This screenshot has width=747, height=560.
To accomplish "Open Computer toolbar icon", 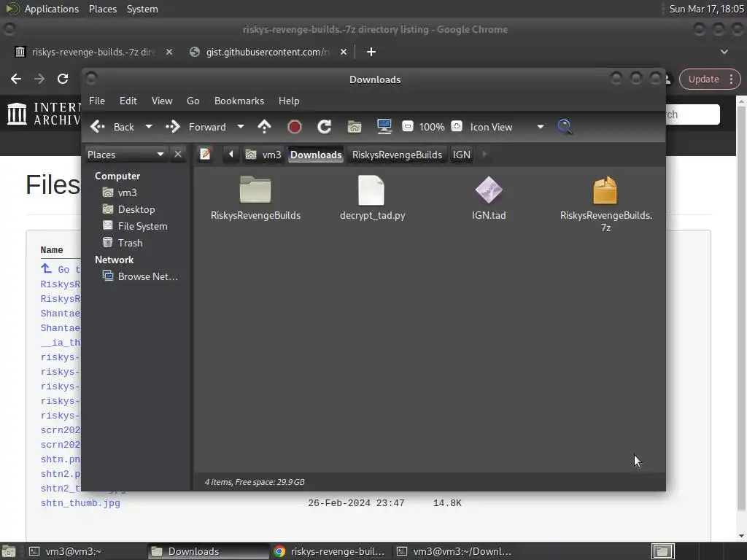I will (x=384, y=127).
